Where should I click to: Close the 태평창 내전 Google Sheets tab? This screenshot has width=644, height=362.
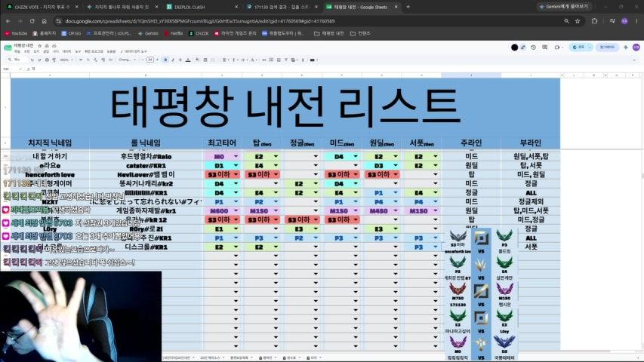point(396,7)
